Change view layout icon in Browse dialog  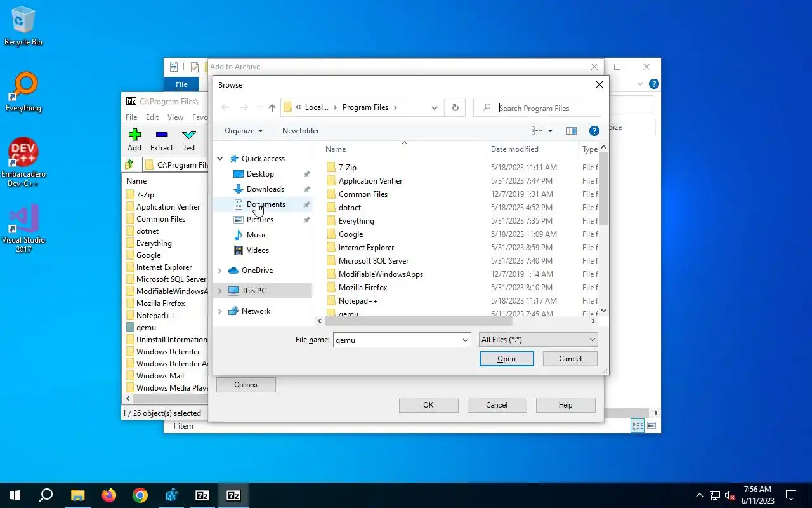(x=537, y=131)
